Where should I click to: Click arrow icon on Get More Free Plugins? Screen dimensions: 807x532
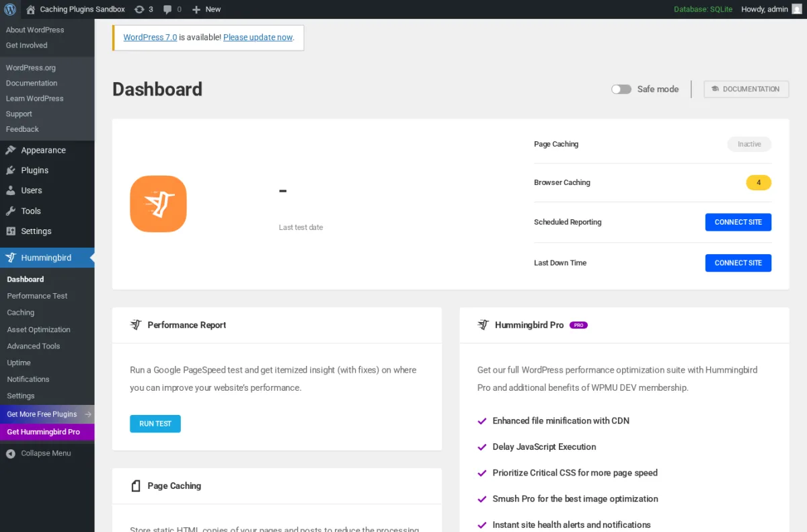87,414
